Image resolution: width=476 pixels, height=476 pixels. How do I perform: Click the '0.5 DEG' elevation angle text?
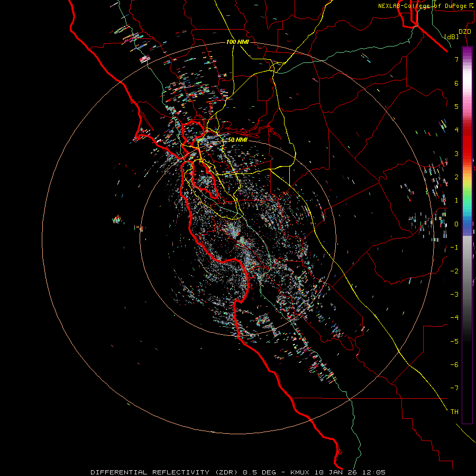pos(259,472)
